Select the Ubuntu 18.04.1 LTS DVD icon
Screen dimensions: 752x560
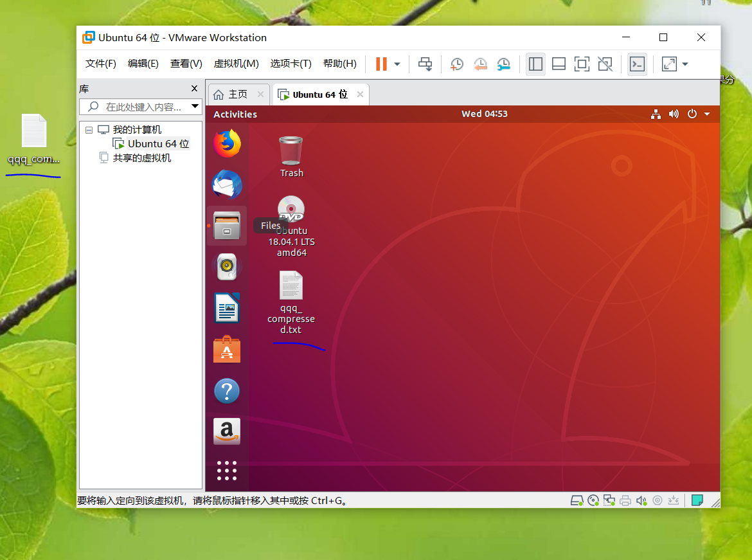(291, 226)
